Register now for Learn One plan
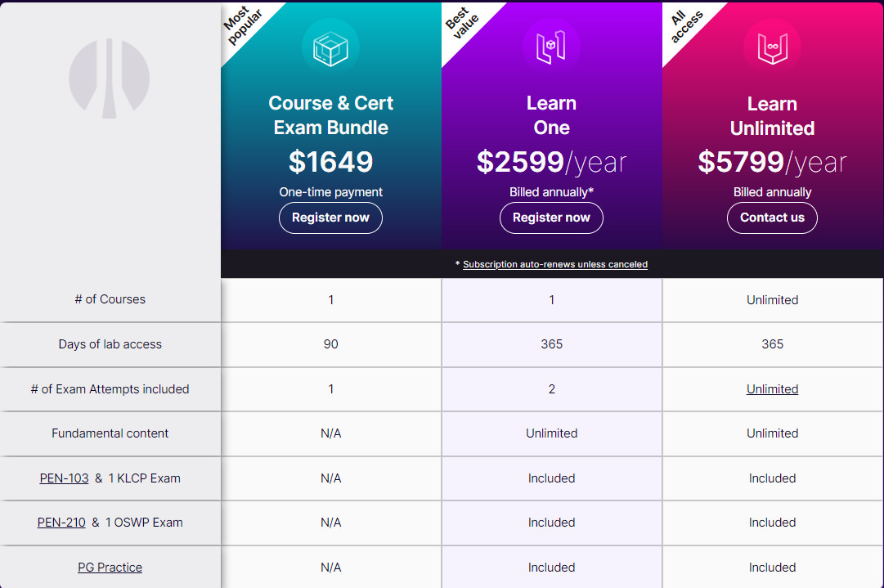 (x=551, y=218)
